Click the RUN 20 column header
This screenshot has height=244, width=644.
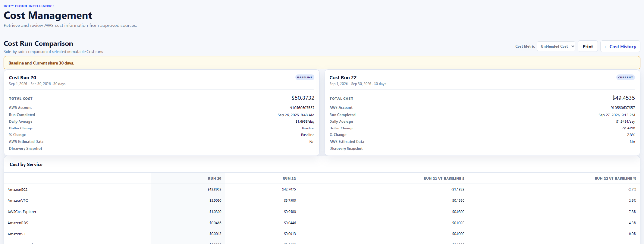point(215,179)
